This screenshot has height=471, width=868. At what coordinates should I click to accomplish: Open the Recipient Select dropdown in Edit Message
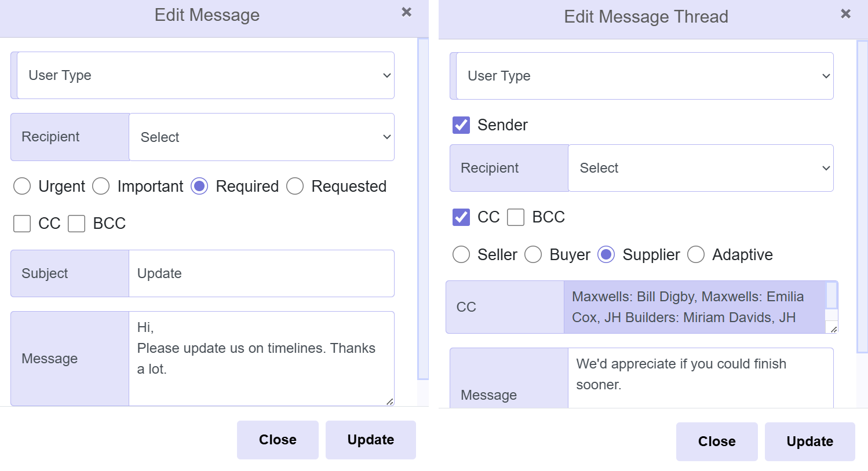261,137
